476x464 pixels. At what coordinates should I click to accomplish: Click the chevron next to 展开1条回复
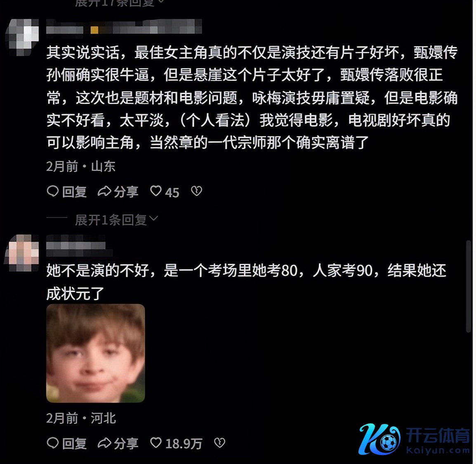coord(154,218)
